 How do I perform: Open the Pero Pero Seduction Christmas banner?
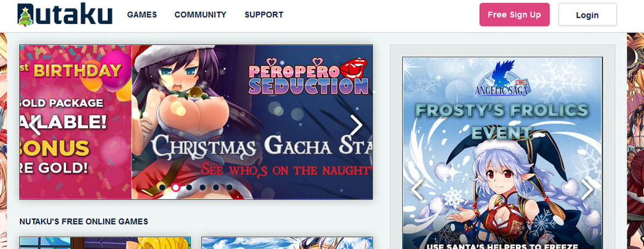coord(252,122)
